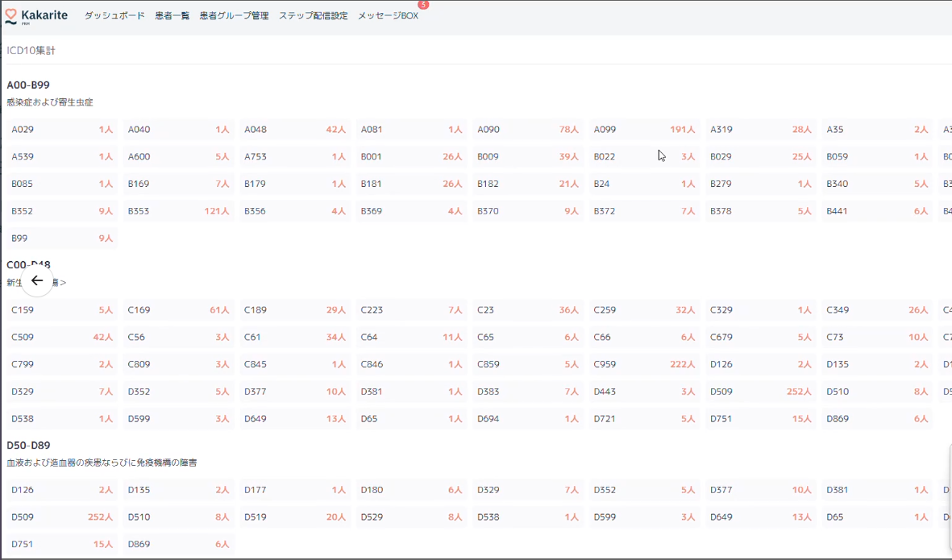Click the C23 cell with 36人
The height and width of the screenshot is (560, 952).
point(528,310)
